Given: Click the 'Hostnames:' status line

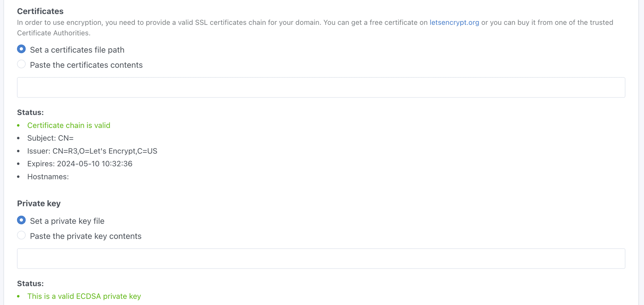Looking at the screenshot, I should pos(48,177).
